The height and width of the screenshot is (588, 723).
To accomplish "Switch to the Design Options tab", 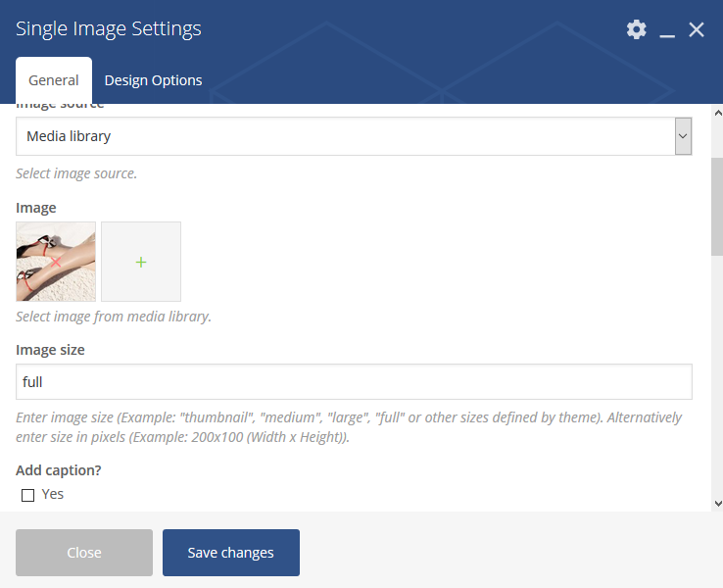I will point(153,80).
